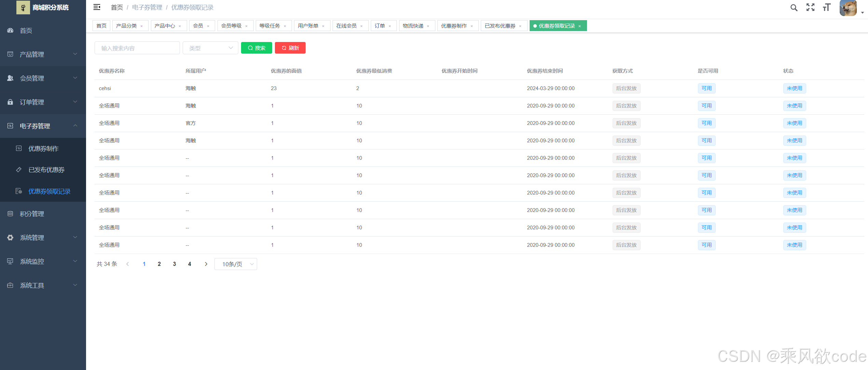Open the font size adjustment icon
The image size is (868, 370).
pyautogui.click(x=826, y=8)
